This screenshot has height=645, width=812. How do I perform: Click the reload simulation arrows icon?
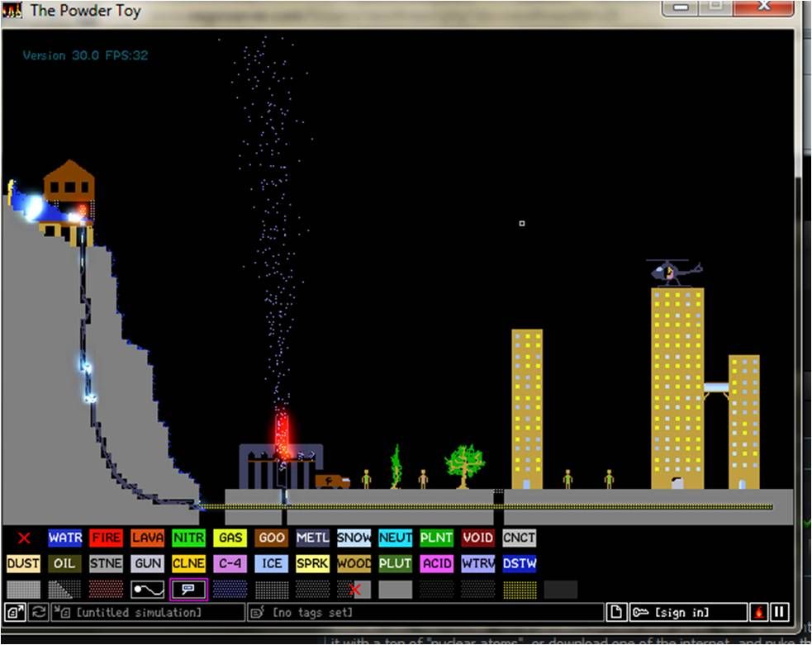[x=38, y=613]
